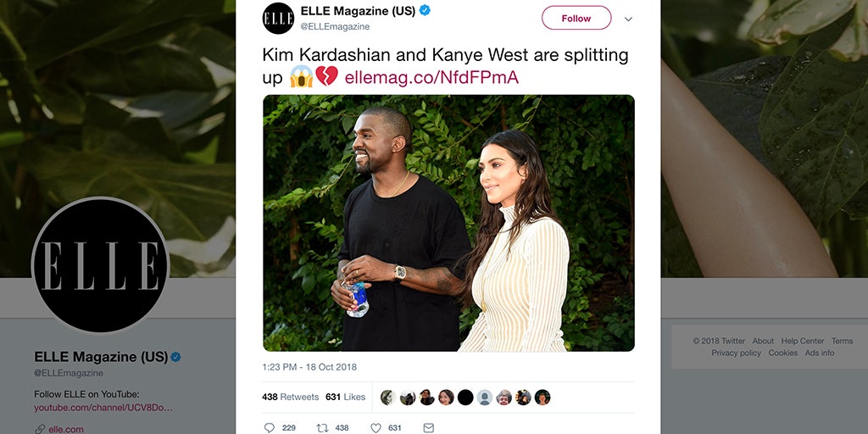868x434 pixels.
Task: Retweet using the retweet arrows icon
Action: (322, 428)
